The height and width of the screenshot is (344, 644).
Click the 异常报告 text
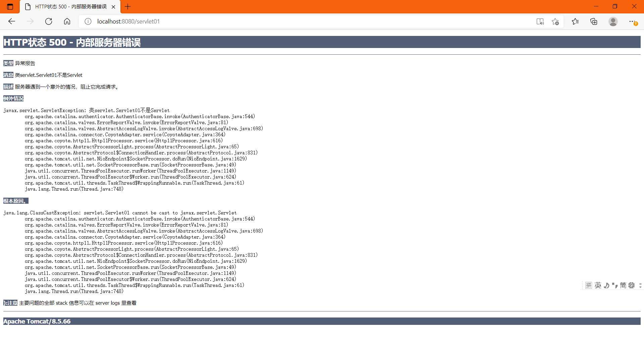25,63
